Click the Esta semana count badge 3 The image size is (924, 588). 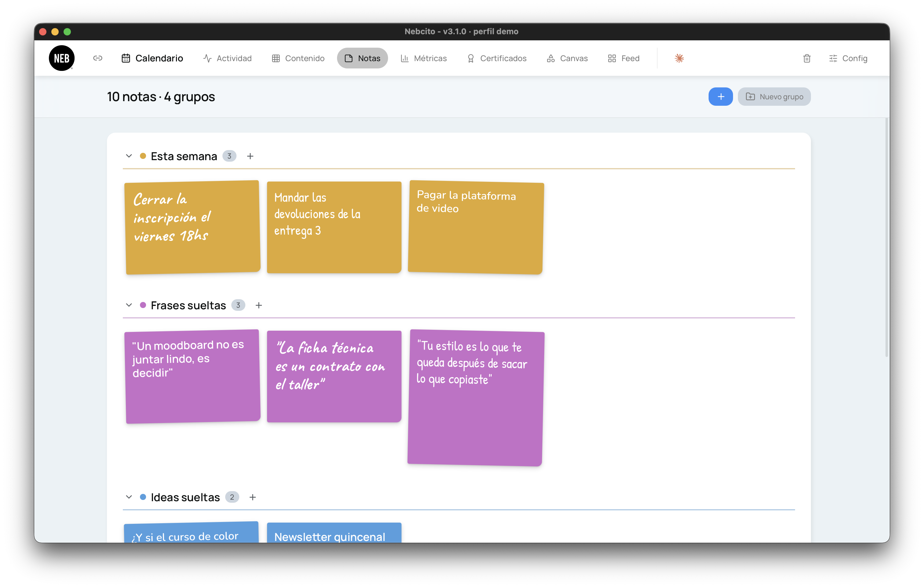229,156
